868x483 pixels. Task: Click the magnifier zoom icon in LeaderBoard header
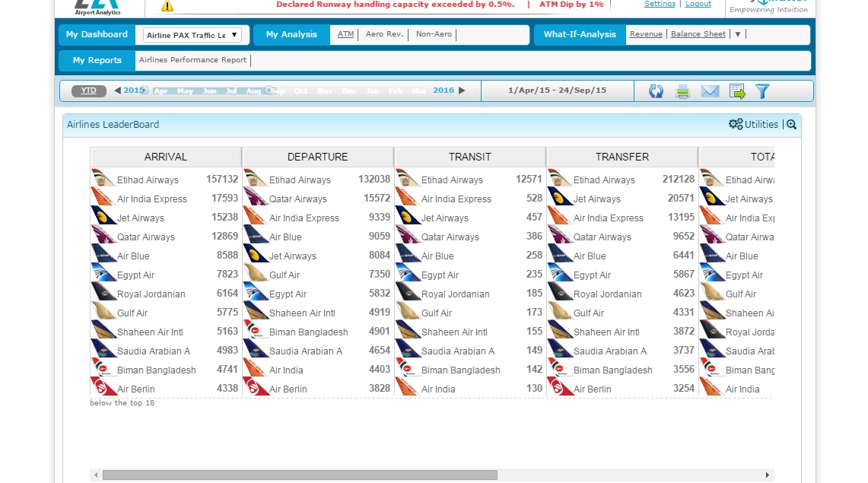pos(792,125)
